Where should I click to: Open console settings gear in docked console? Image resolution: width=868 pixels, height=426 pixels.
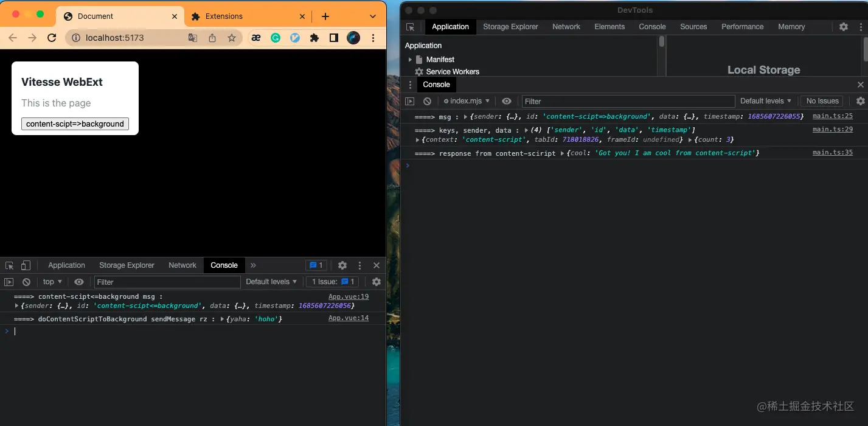[377, 282]
